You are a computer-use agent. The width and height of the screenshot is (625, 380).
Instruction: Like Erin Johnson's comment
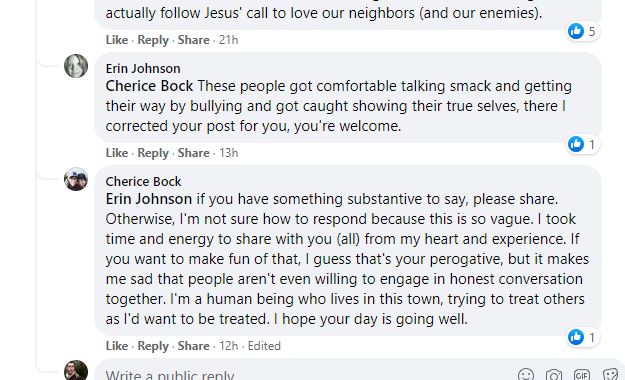pos(117,153)
